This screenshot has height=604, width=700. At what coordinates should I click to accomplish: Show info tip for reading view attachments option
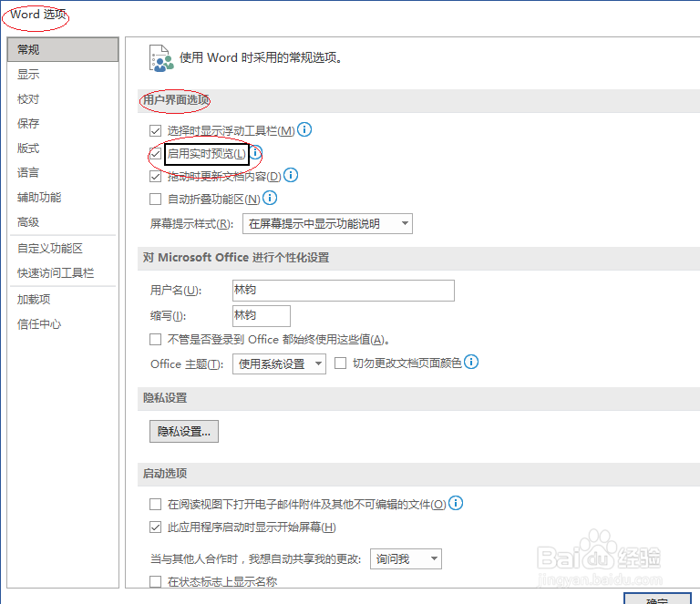(x=456, y=503)
